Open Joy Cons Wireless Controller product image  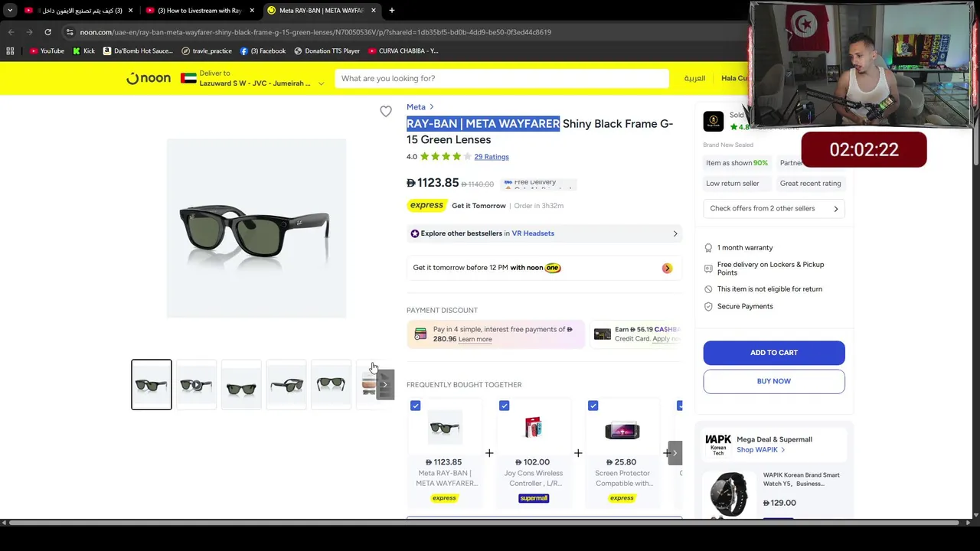coord(534,427)
